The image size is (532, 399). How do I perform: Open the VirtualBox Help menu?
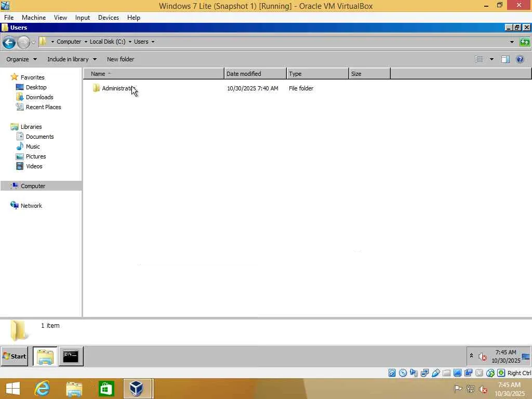point(134,18)
